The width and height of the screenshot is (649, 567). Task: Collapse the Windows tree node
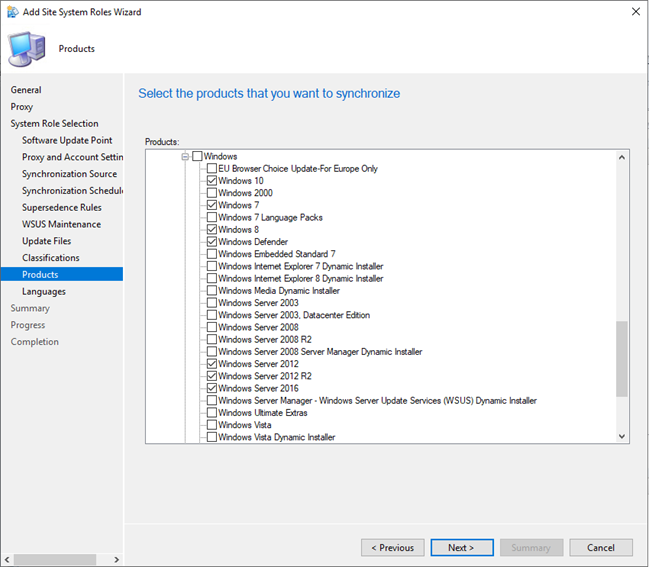[x=185, y=156]
